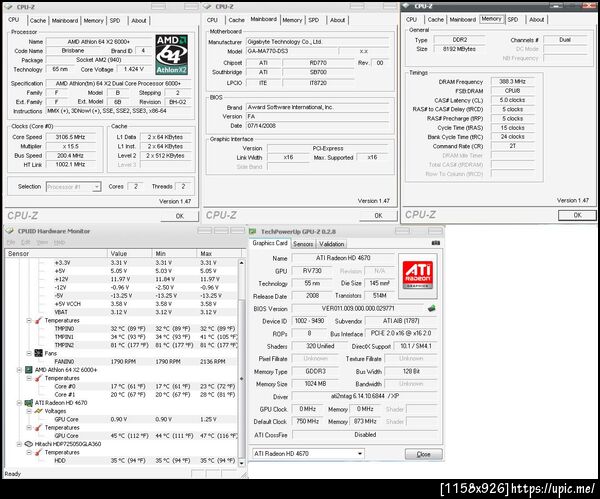Click the Min column header
600x499 pixels.
174,253
